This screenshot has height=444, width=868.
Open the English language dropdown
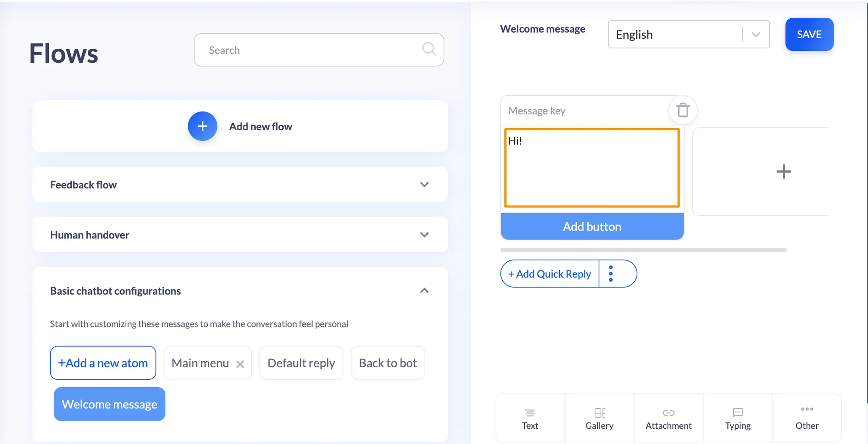pyautogui.click(x=689, y=34)
